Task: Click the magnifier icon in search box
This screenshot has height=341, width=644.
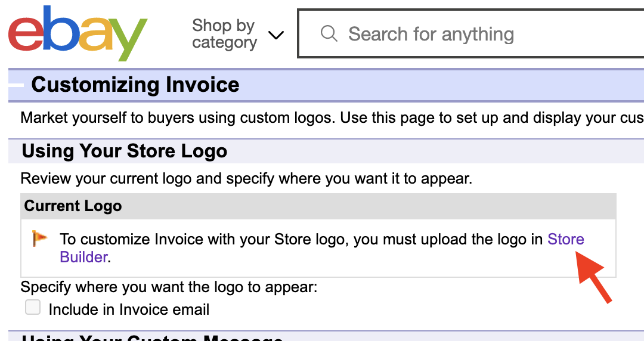Action: tap(329, 34)
